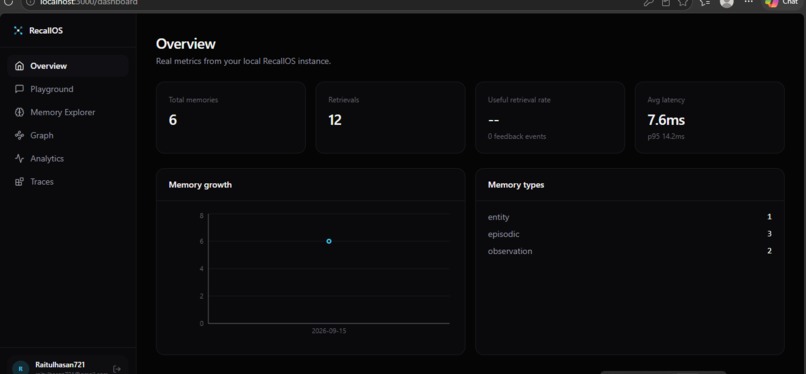Click the RecallOS logo icon
Viewport: 806px width, 374px height.
pos(19,31)
